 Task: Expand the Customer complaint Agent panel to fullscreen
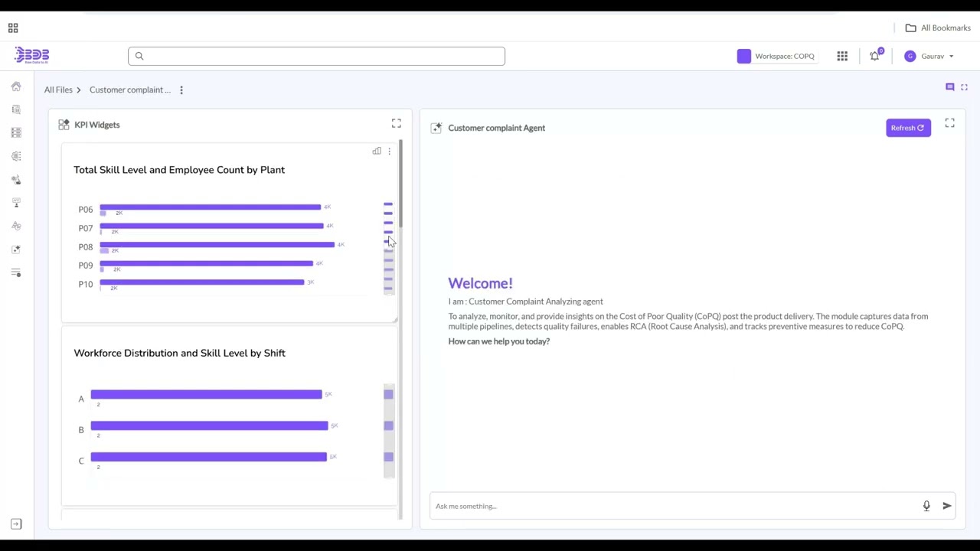tap(949, 123)
